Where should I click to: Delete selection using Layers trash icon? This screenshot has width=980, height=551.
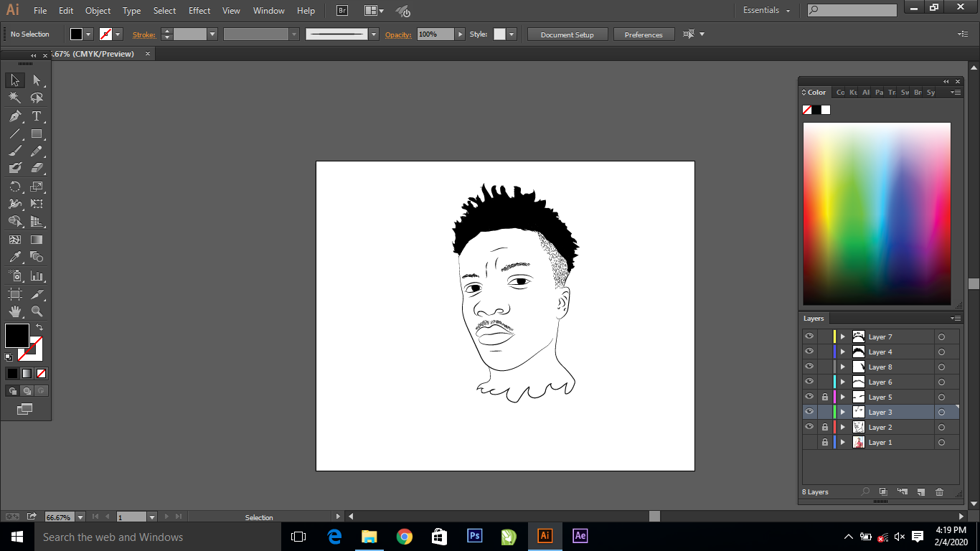click(x=940, y=492)
